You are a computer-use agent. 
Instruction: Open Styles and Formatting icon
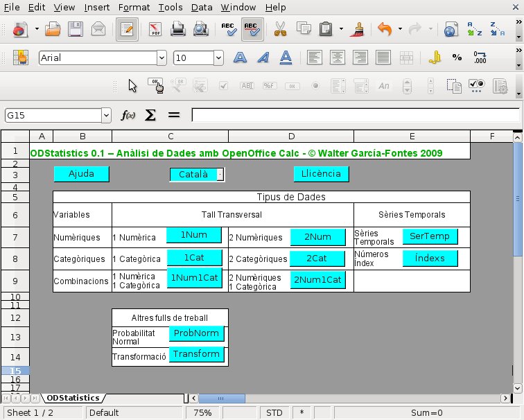pos(20,58)
